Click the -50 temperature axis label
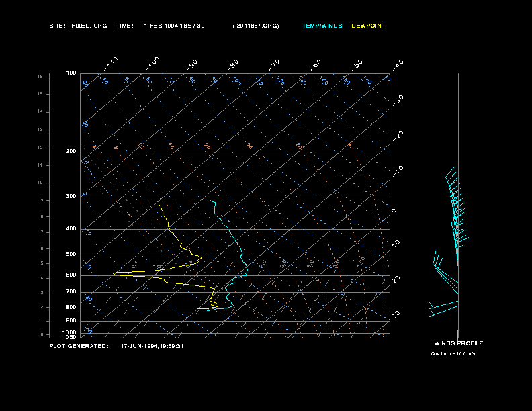This screenshot has height=411, width=532. click(x=357, y=65)
